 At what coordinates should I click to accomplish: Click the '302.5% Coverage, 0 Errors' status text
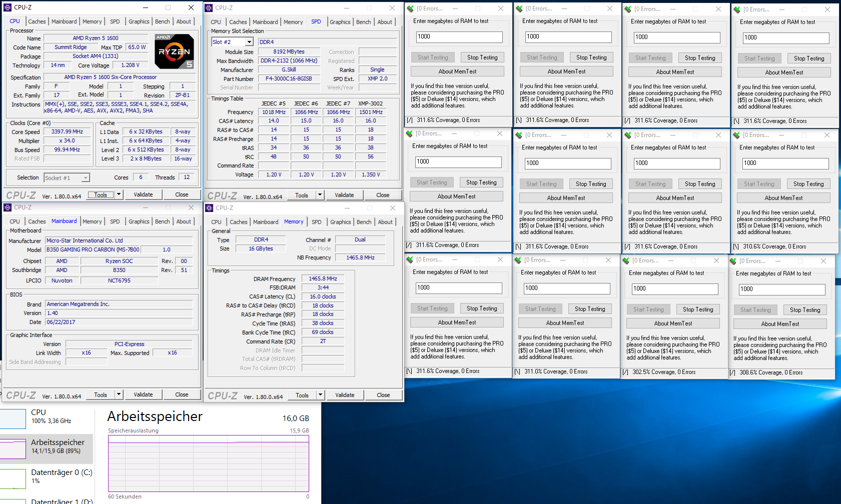click(x=664, y=372)
